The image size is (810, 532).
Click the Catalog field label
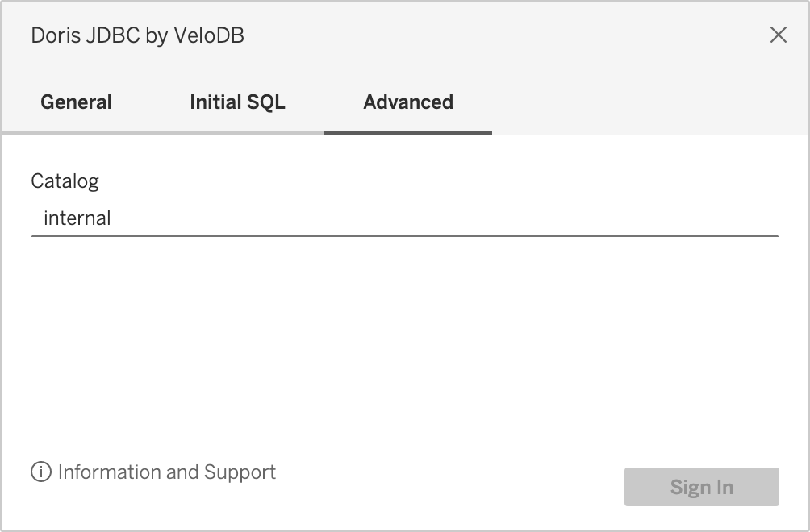tap(65, 181)
